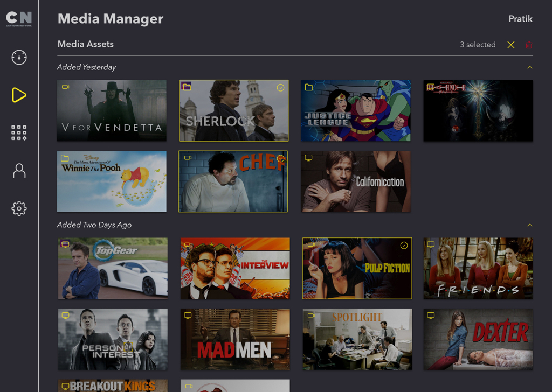Open the dashboard gauge icon in the sidebar

19,57
